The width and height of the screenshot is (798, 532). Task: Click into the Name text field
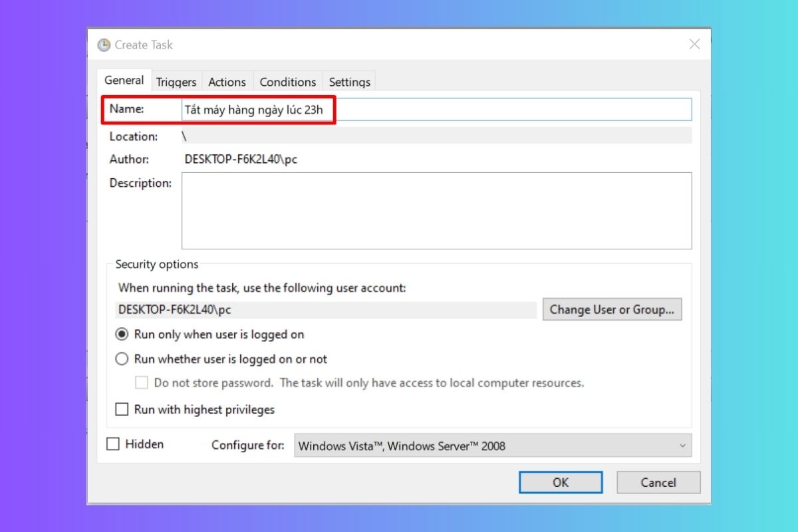pyautogui.click(x=436, y=110)
